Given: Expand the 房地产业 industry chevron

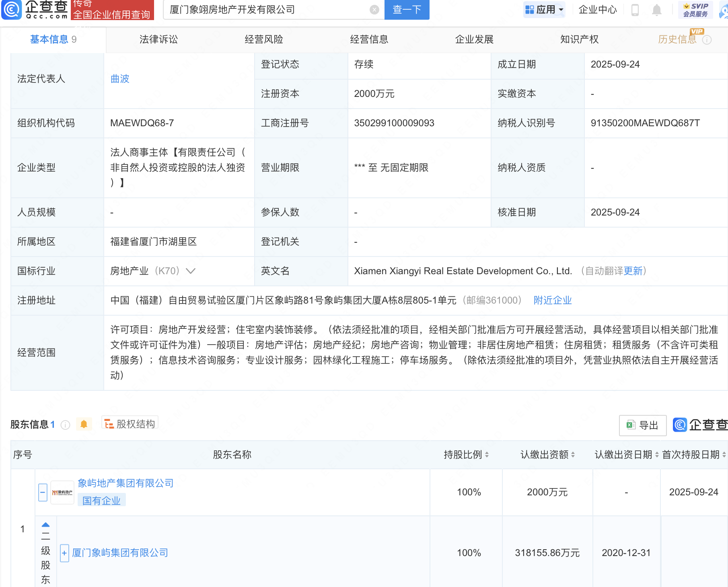Looking at the screenshot, I should coord(191,271).
